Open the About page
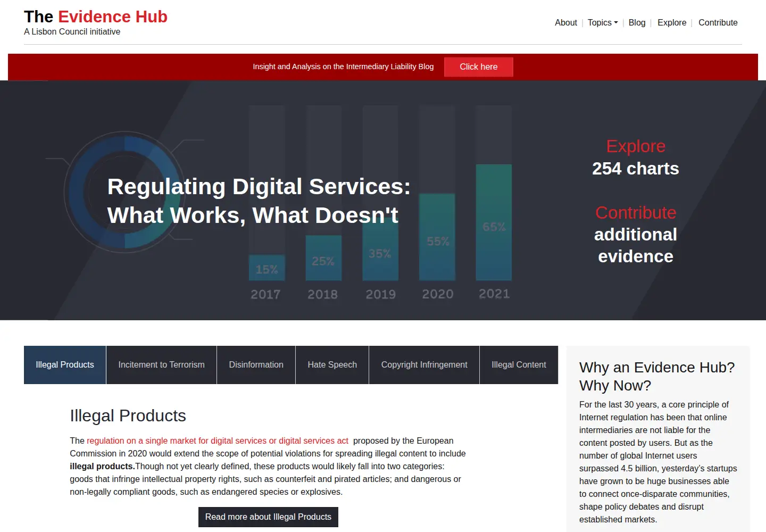The height and width of the screenshot is (532, 766). [565, 22]
